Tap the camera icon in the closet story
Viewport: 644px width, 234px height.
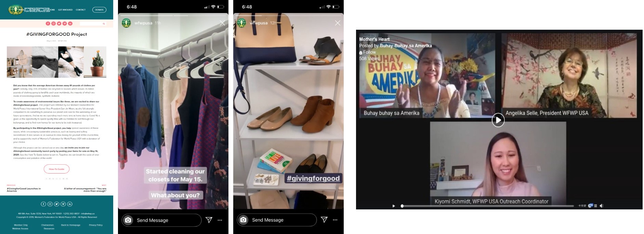tap(128, 220)
